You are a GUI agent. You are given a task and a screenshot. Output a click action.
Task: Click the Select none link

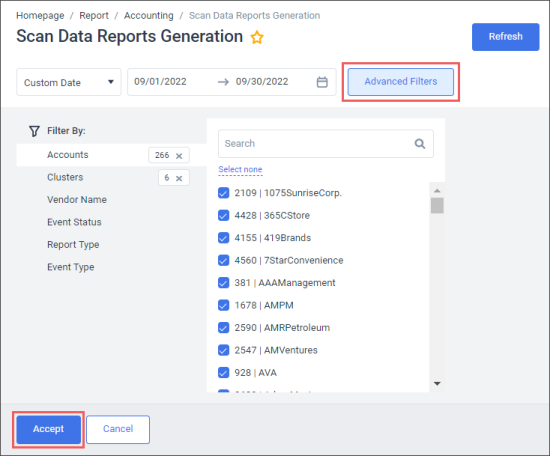pyautogui.click(x=240, y=169)
